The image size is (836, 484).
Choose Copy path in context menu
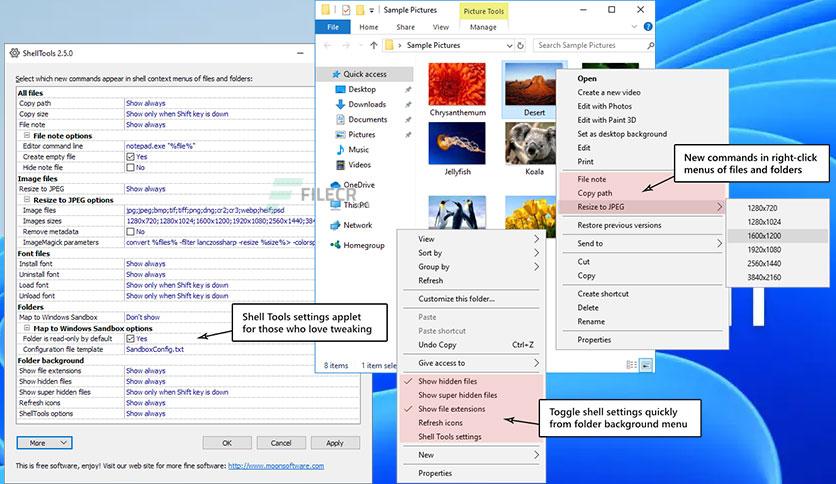click(x=642, y=193)
